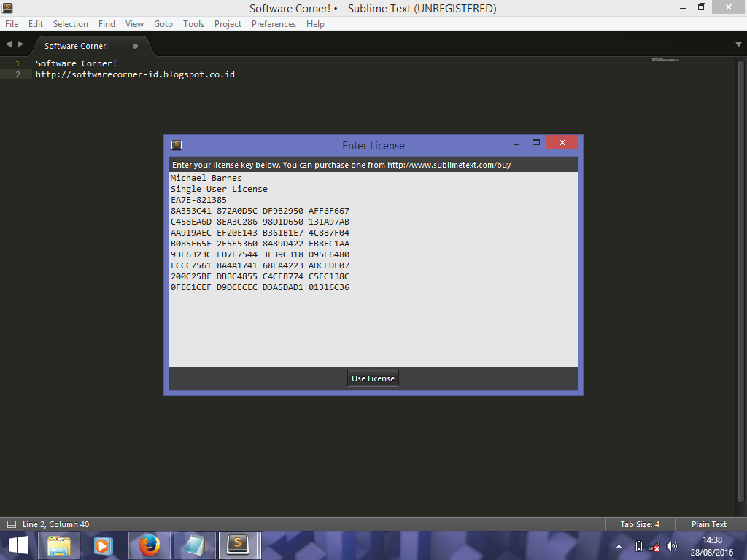Click line 1 text 'Software Corner!' in editor
The width and height of the screenshot is (747, 560).
pyautogui.click(x=76, y=63)
